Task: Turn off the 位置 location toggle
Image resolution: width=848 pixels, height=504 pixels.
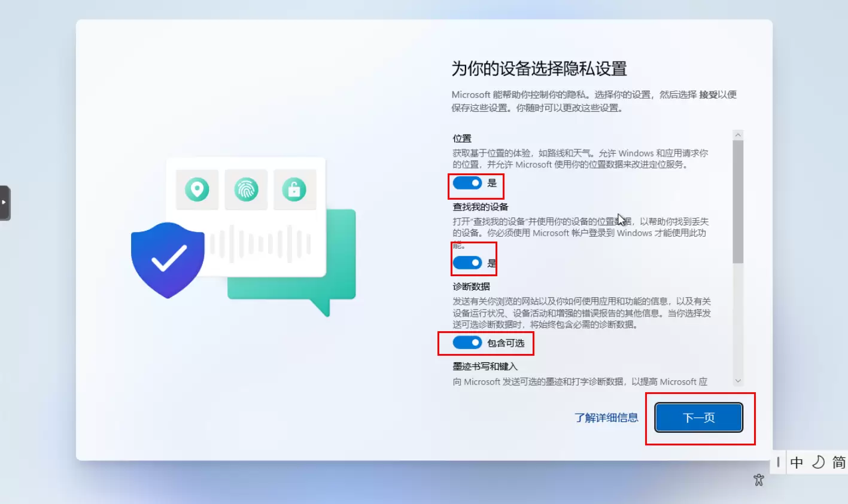Action: coord(467,183)
